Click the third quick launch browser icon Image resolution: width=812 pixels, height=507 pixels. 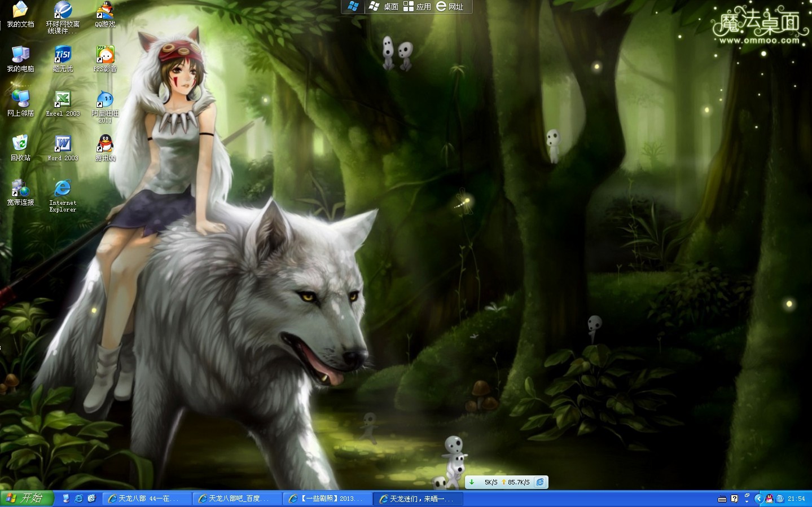[92, 499]
